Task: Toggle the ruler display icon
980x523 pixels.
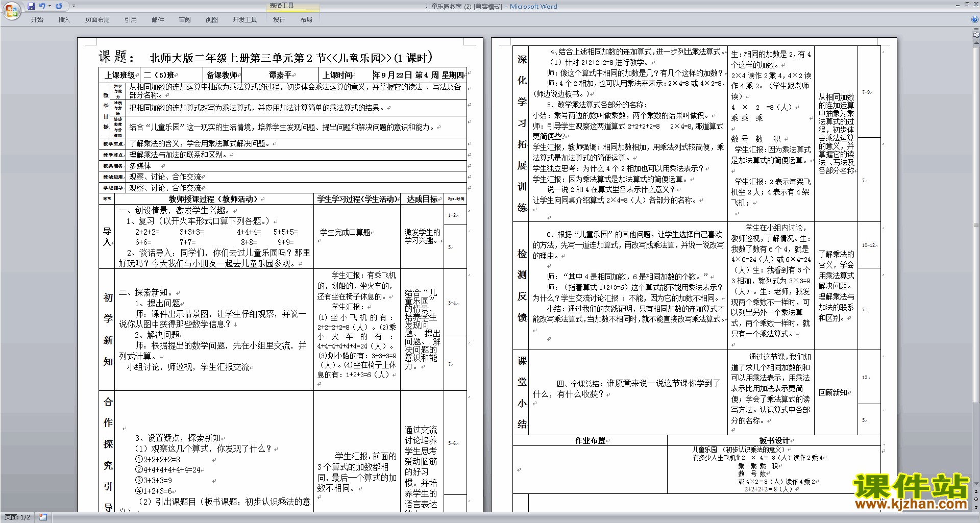Action: pyautogui.click(x=976, y=35)
